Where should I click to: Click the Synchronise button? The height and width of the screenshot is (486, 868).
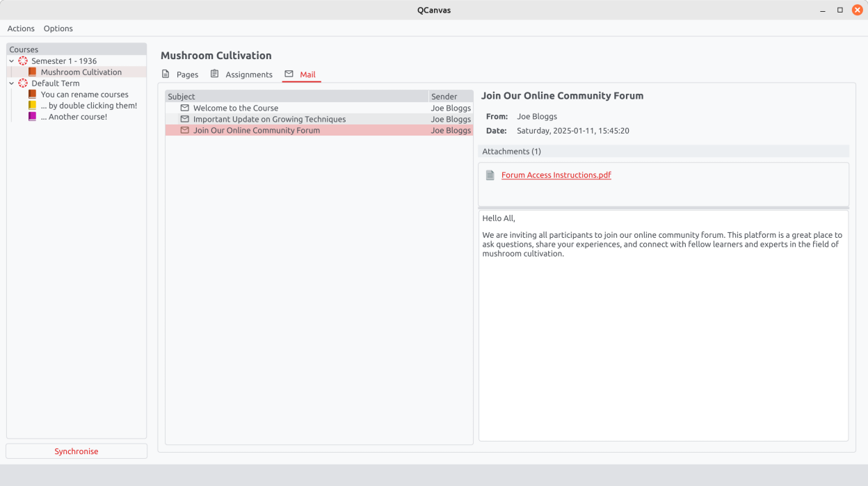pos(77,451)
